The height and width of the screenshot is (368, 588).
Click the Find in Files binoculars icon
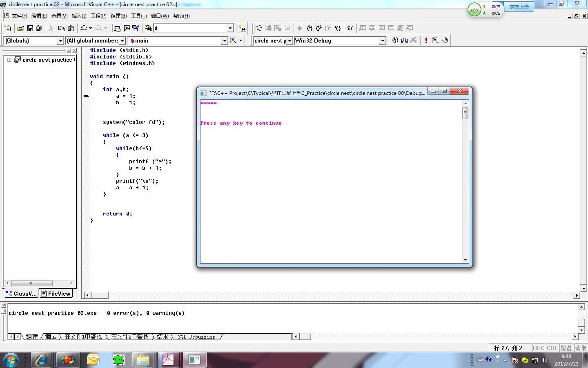(x=148, y=28)
